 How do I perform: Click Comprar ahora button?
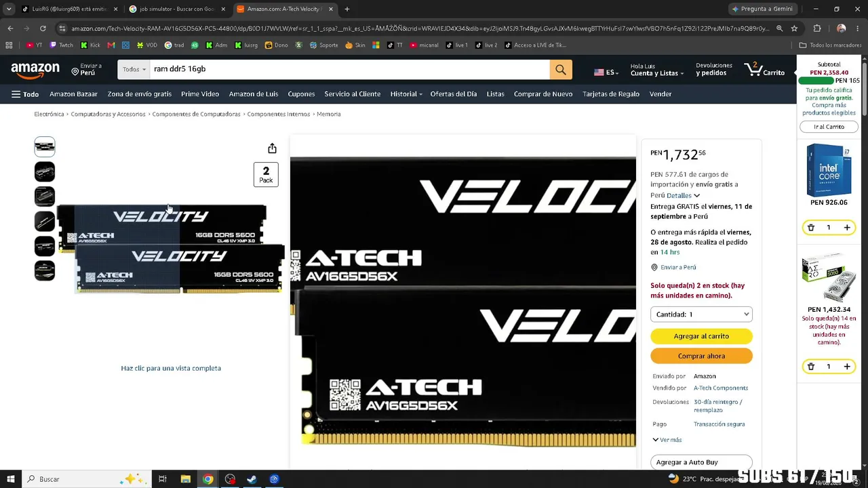(701, 356)
